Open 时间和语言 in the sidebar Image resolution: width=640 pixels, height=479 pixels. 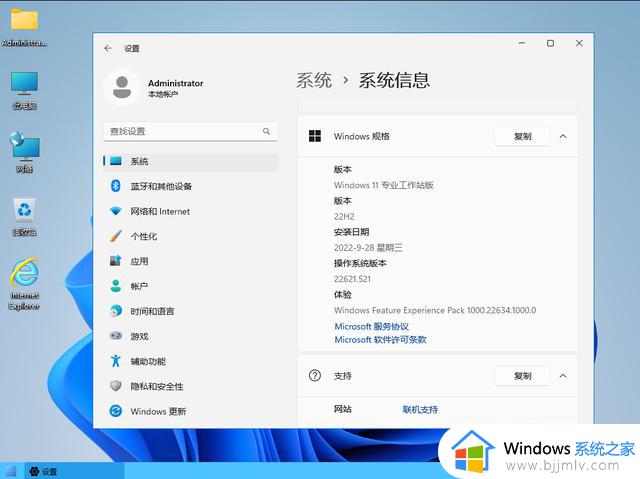pyautogui.click(x=191, y=311)
